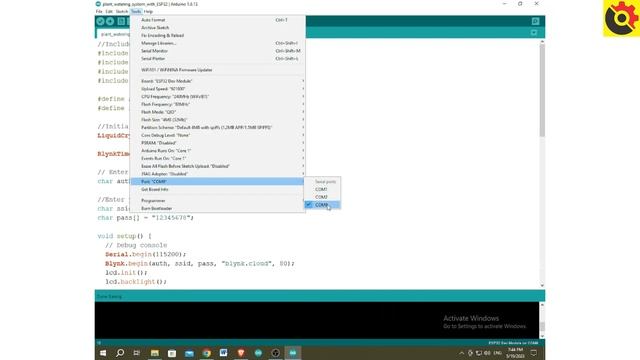This screenshot has height=360, width=640.
Task: Open the File menu
Action: coord(99,11)
